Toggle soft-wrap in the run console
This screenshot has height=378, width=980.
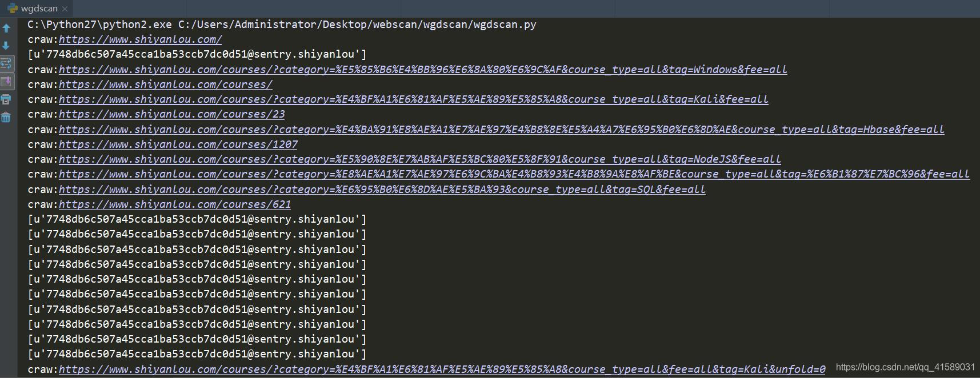(x=6, y=63)
